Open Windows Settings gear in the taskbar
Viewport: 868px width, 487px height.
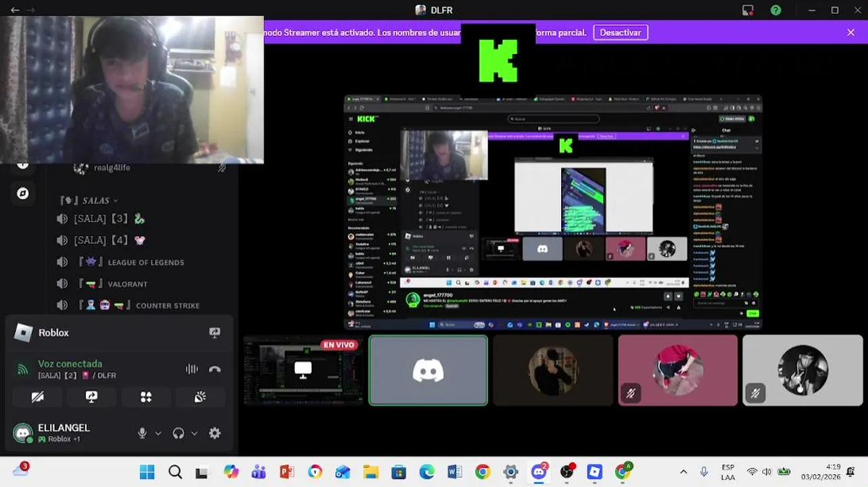(x=510, y=472)
